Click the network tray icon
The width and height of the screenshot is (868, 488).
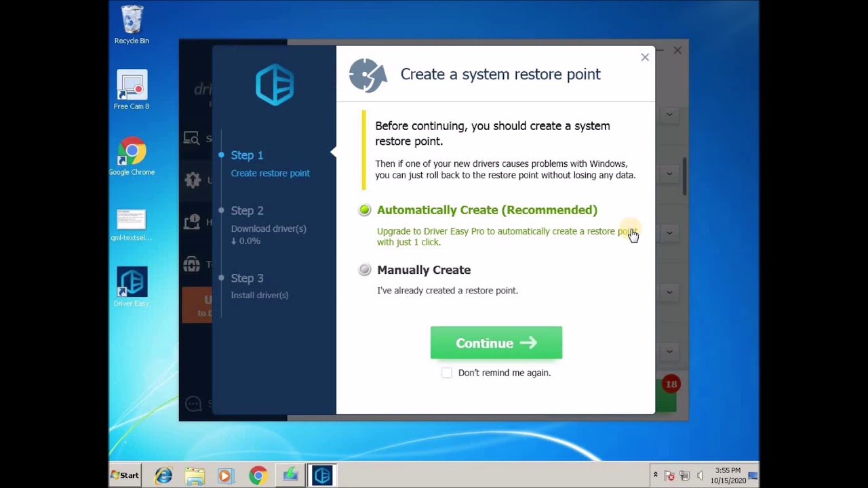(x=684, y=476)
